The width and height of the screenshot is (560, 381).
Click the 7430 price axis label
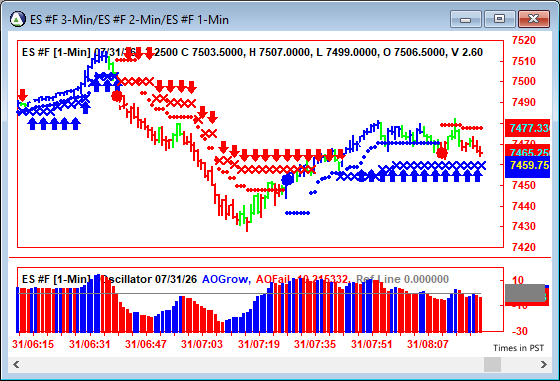[524, 226]
